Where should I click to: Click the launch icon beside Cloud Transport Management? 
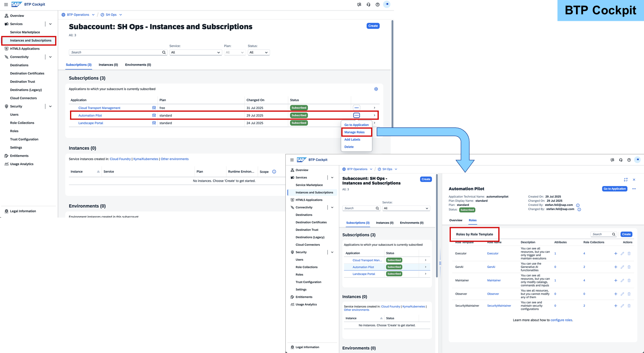coord(154,108)
